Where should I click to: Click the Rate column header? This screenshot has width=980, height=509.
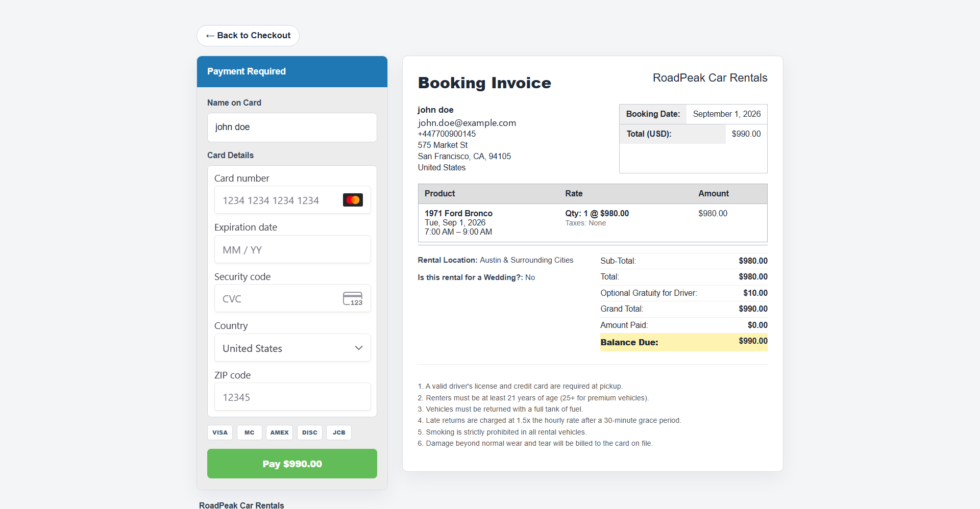[x=574, y=194]
